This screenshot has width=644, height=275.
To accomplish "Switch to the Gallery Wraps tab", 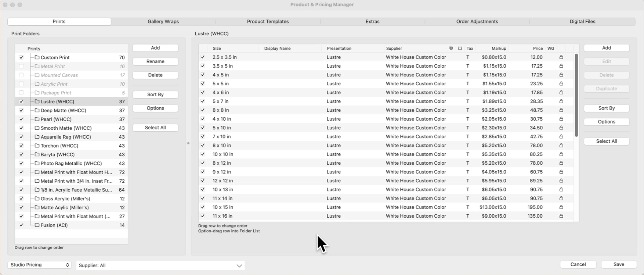I will coord(163,22).
